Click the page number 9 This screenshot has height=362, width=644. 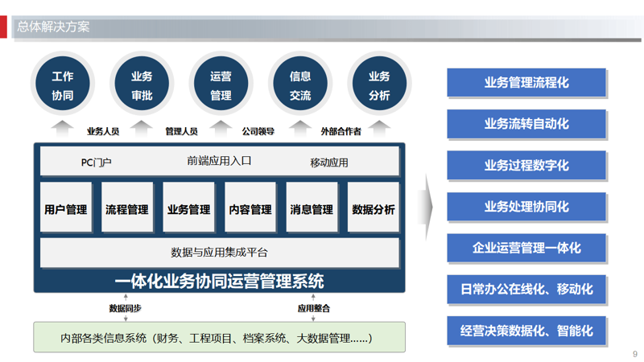[635, 354]
